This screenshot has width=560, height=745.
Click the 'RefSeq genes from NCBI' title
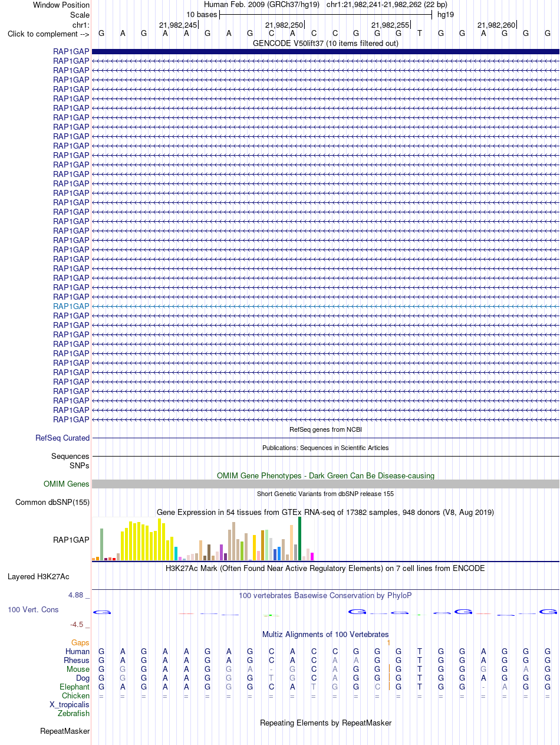pos(325,429)
